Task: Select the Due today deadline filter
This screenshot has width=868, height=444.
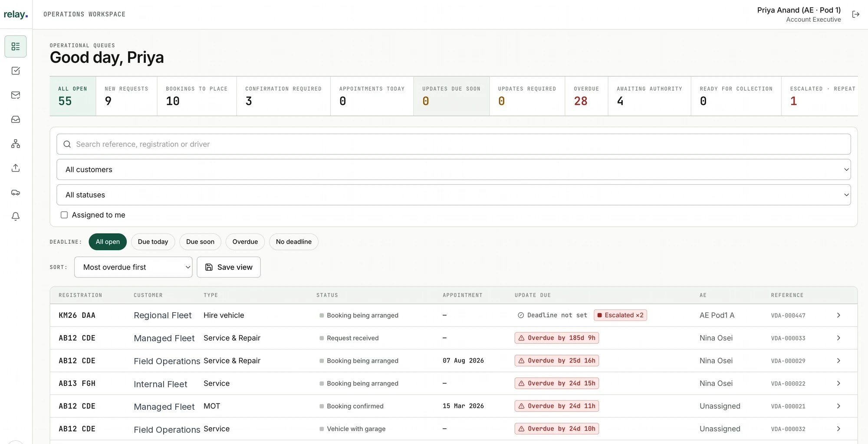Action: 153,242
